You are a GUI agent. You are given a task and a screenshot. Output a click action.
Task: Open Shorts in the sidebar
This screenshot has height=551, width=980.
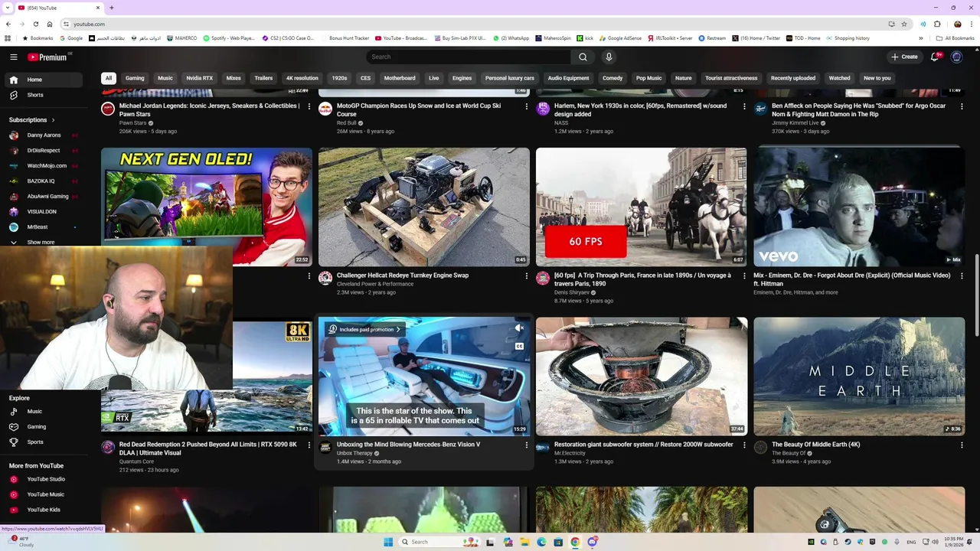pos(42,95)
